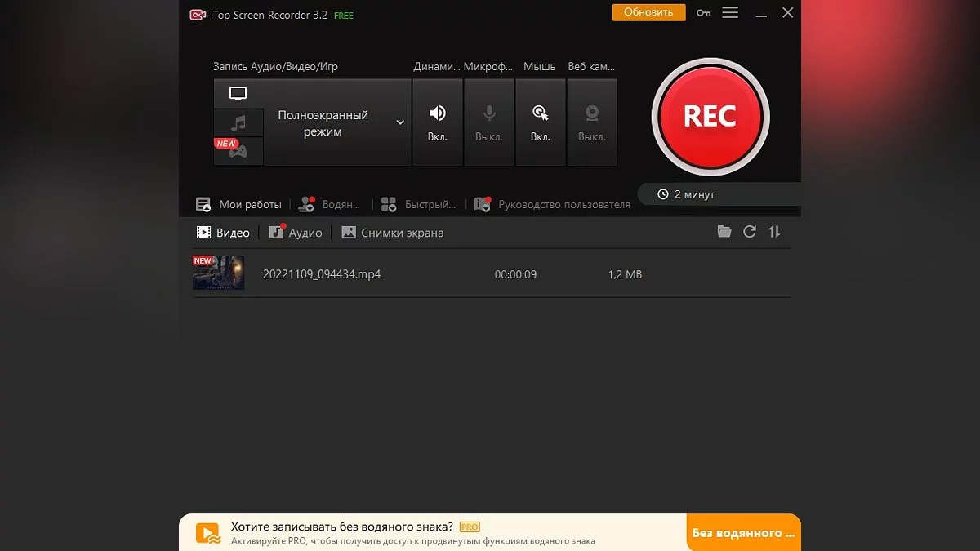Toggle mouse cursor recording (Мышь)
Viewport: 980px width, 551px height.
(x=540, y=122)
